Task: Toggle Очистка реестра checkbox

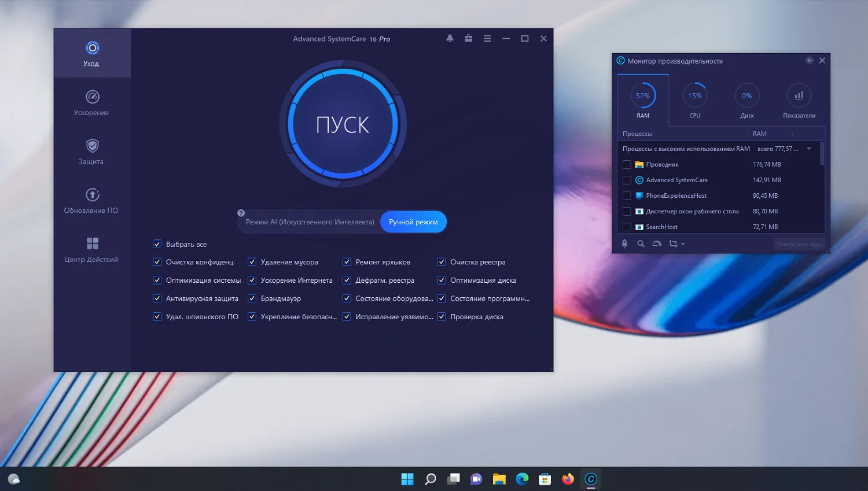Action: (442, 262)
